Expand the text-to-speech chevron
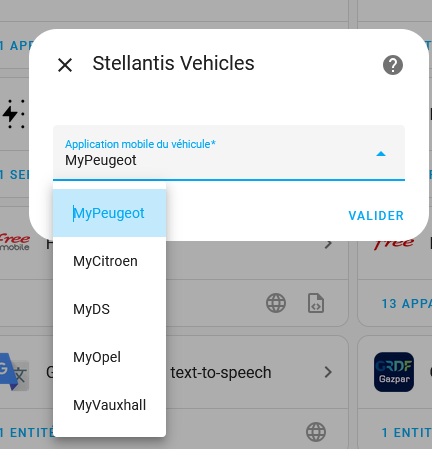 (328, 372)
